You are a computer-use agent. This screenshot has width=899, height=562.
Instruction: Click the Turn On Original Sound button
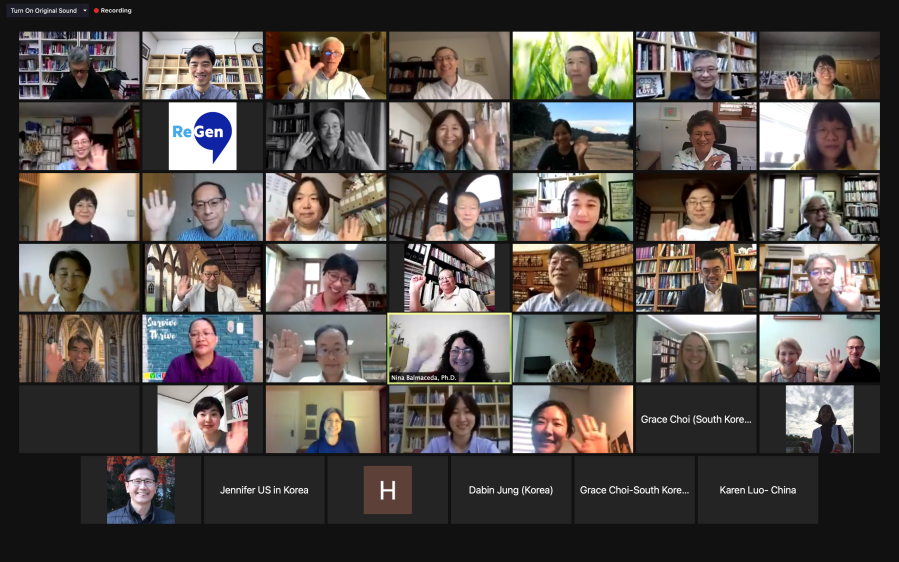[43, 10]
